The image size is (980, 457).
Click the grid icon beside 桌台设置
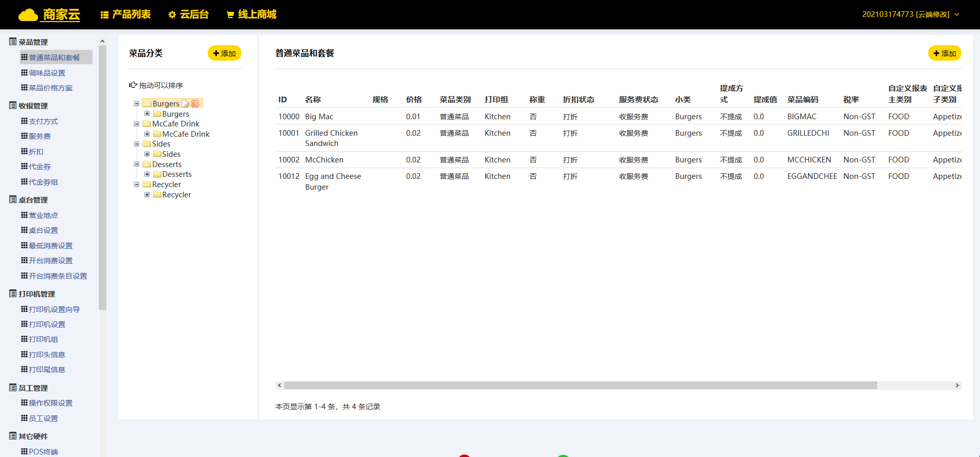[24, 230]
